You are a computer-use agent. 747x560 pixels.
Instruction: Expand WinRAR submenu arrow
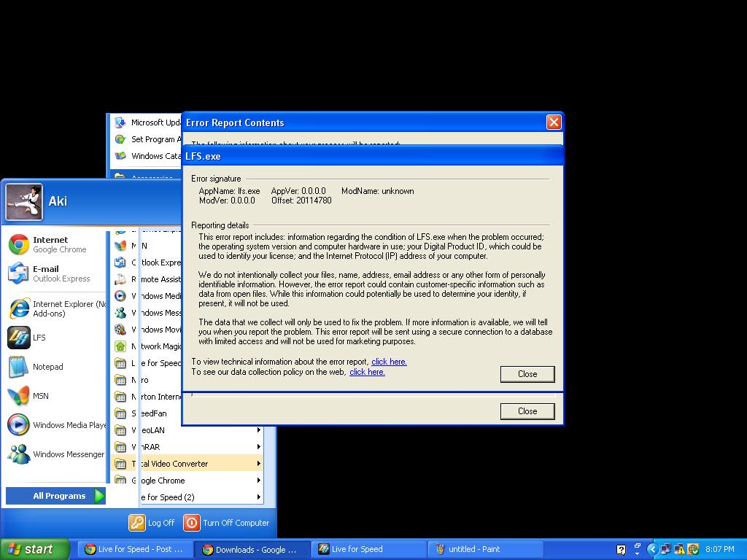click(x=259, y=447)
